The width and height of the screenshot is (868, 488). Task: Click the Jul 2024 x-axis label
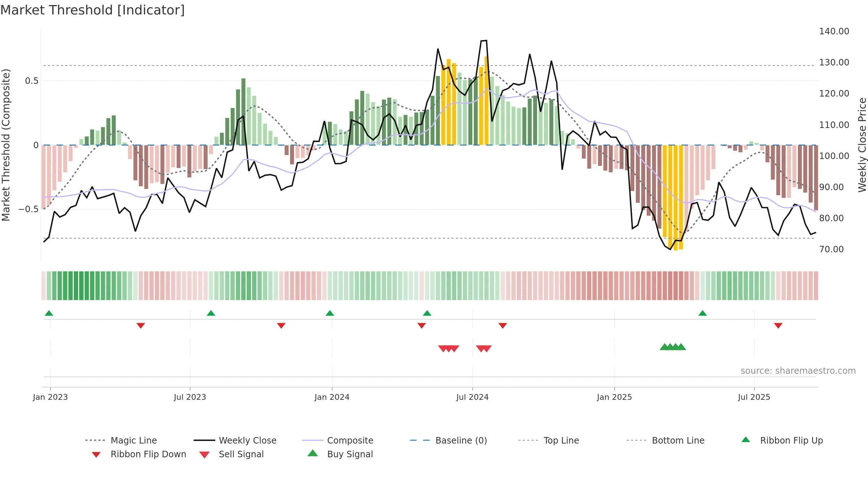[x=472, y=397]
